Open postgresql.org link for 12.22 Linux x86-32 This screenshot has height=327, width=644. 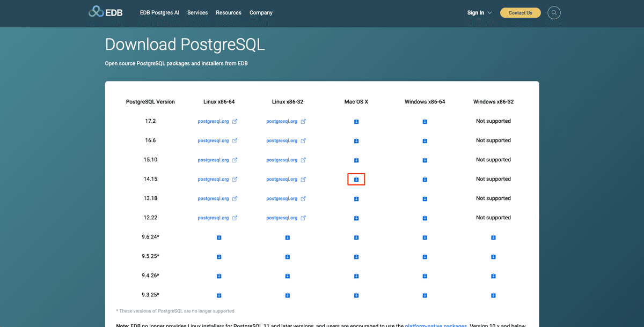pos(286,218)
